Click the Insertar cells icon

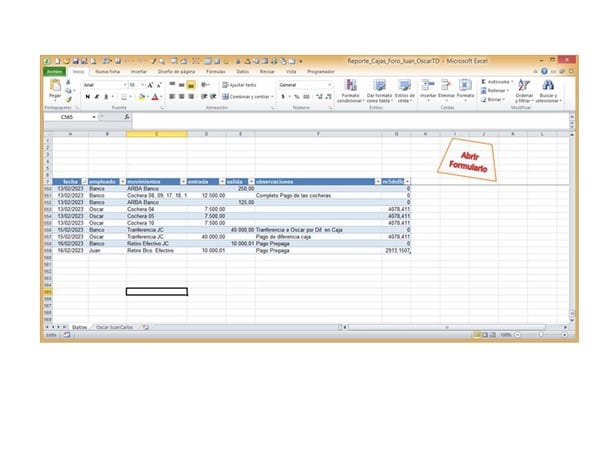428,85
